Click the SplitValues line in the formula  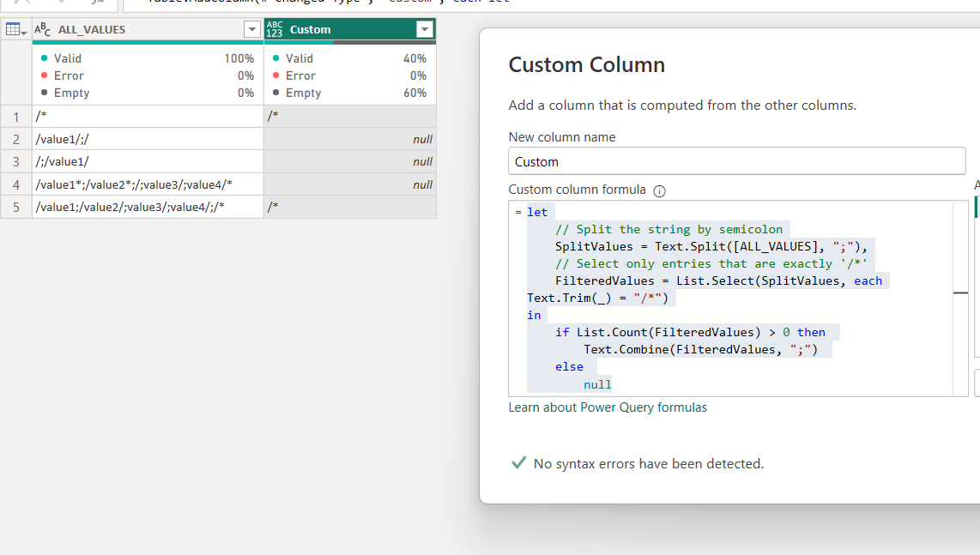(711, 246)
